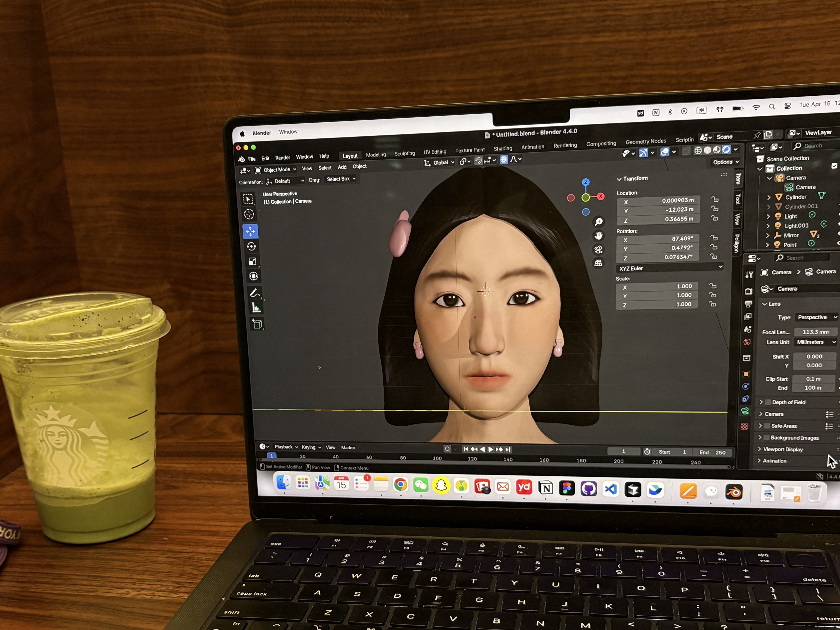Viewport: 840px width, 630px height.
Task: Click the Options button in viewport header
Action: pos(726,162)
